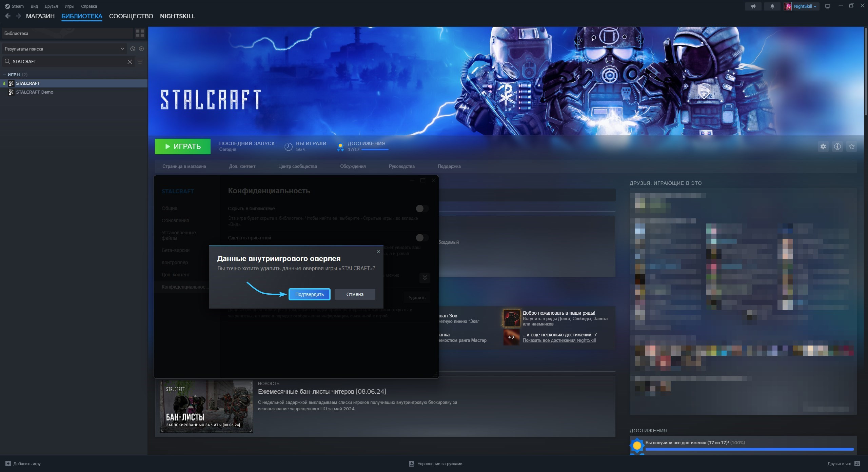This screenshot has width=868, height=472.
Task: Open Центр сообщества link
Action: point(298,166)
